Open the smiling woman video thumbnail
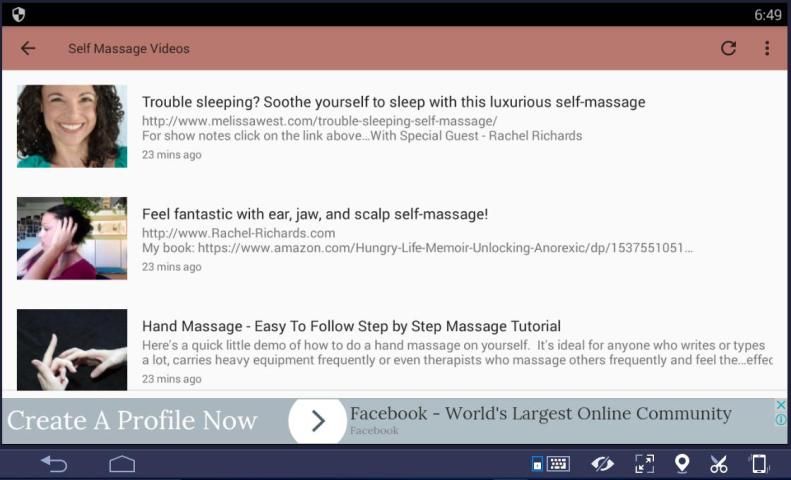Screen dimensions: 791x480 [x=72, y=126]
